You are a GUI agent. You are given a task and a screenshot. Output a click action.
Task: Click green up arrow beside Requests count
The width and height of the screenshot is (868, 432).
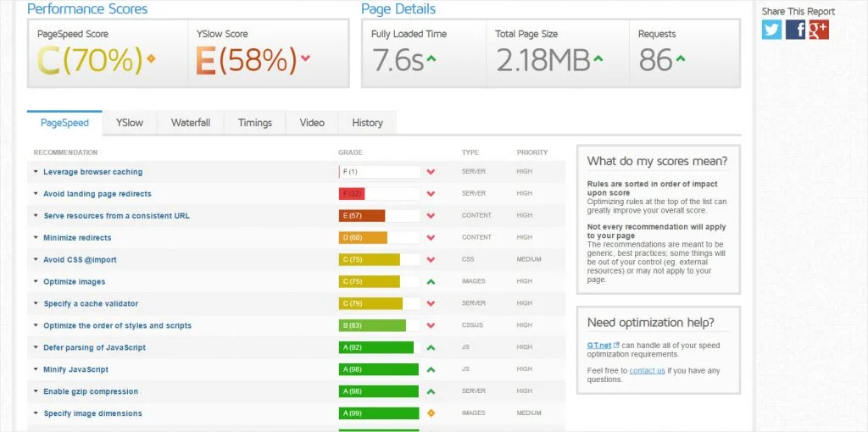pyautogui.click(x=681, y=58)
